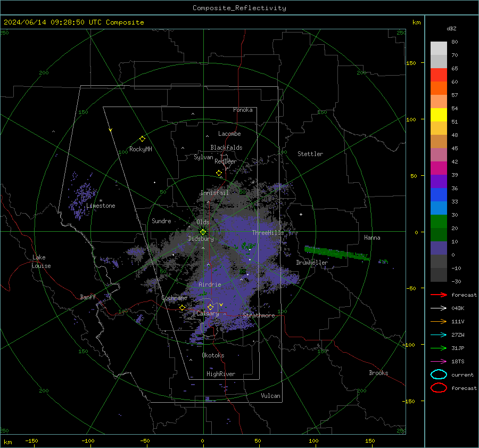Click the Strathmore label

(259, 315)
